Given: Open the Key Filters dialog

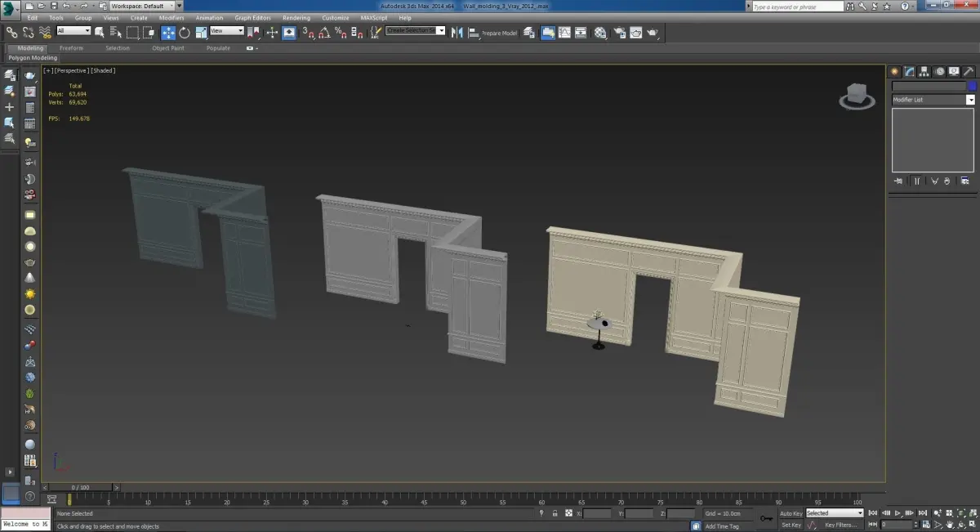Looking at the screenshot, I should pyautogui.click(x=841, y=525).
